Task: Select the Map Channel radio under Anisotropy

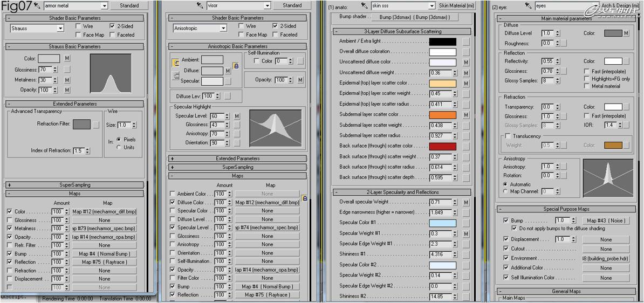Action: (x=505, y=191)
